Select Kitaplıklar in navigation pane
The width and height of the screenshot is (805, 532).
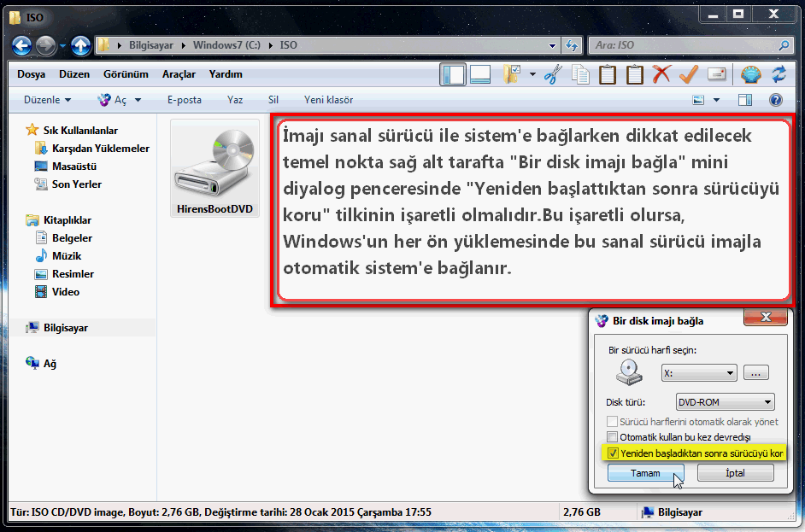[x=68, y=220]
